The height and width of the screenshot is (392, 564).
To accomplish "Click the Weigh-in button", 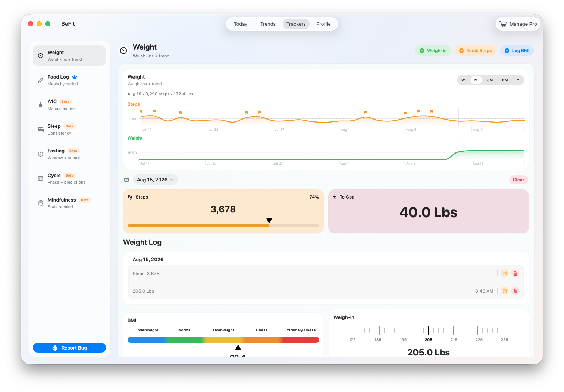I will coord(433,51).
